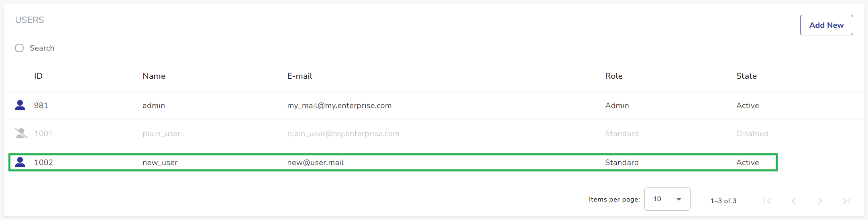Sort by the State column header
The width and height of the screenshot is (868, 220).
point(746,76)
